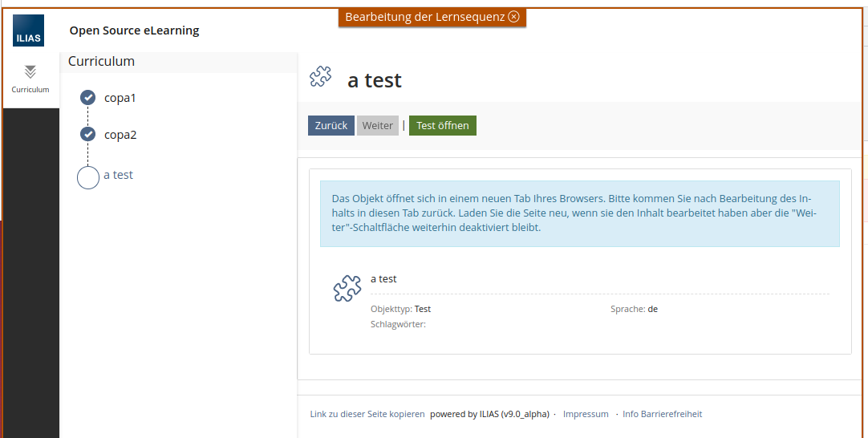
Task: Click the ILIAS logo icon
Action: click(28, 30)
